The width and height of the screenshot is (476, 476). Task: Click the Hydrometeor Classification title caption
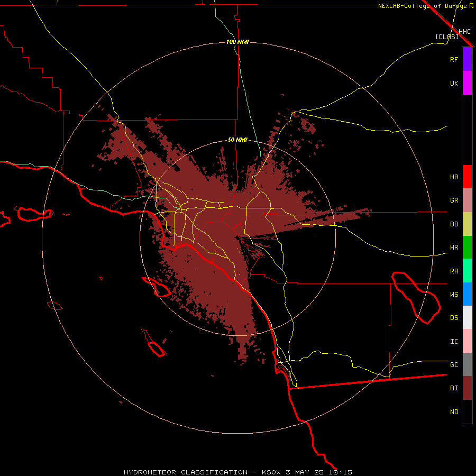(186, 472)
